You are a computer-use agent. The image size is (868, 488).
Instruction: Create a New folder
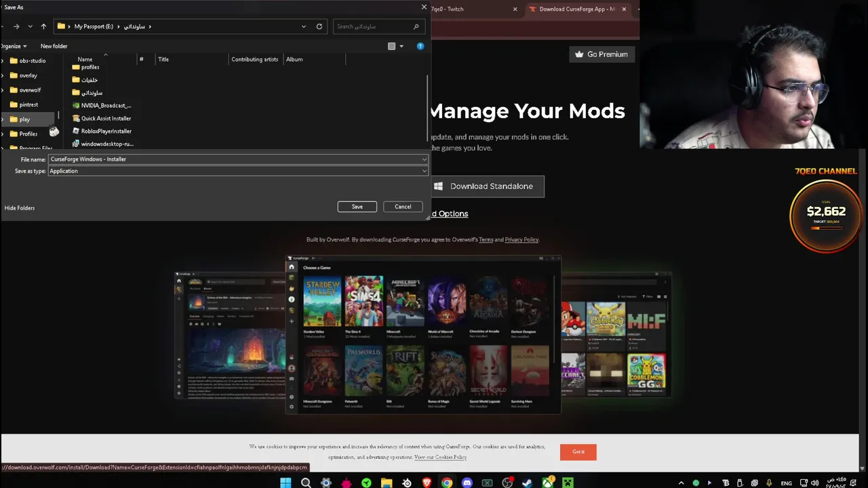pyautogui.click(x=54, y=46)
